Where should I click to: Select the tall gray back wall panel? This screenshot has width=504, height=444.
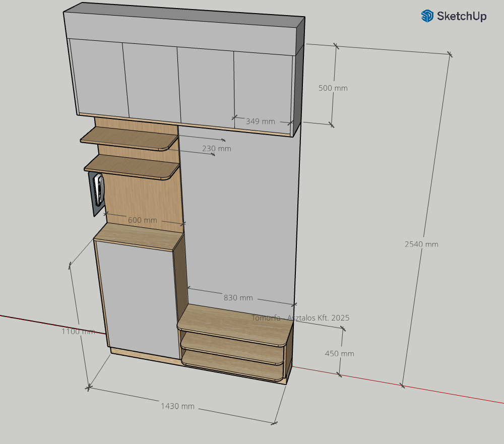(x=237, y=217)
